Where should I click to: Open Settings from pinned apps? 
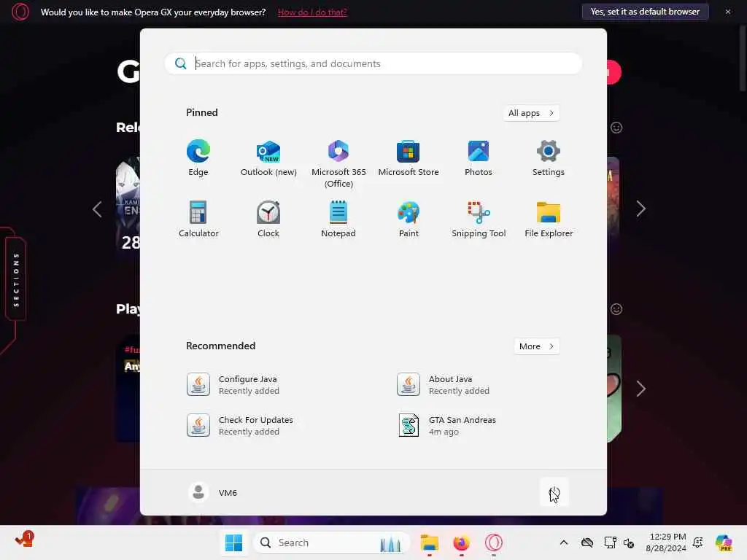[x=549, y=158]
